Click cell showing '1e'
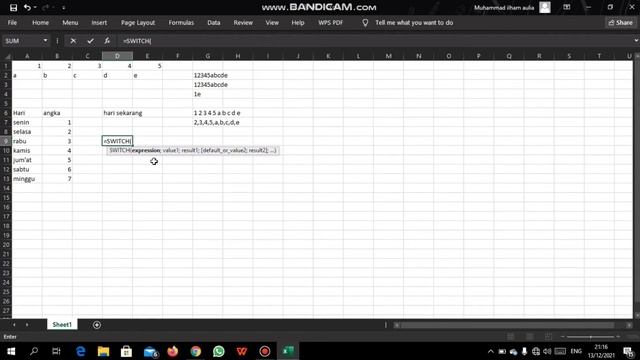Image resolution: width=640 pixels, height=360 pixels. click(208, 94)
